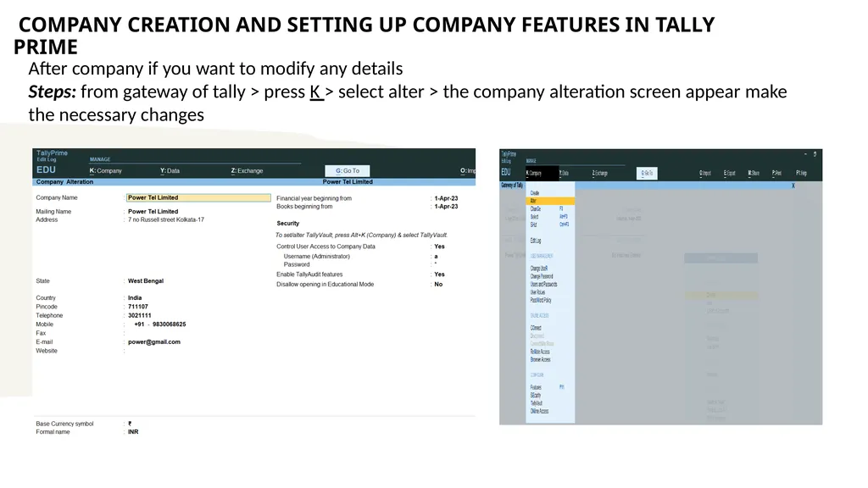Click State value West Bengal
868x488 pixels.
pos(146,281)
